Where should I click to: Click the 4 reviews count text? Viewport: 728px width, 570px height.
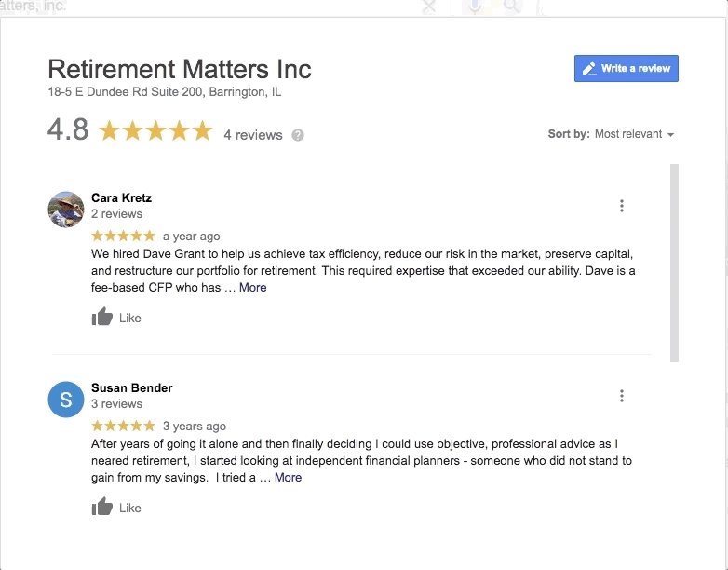(x=252, y=135)
